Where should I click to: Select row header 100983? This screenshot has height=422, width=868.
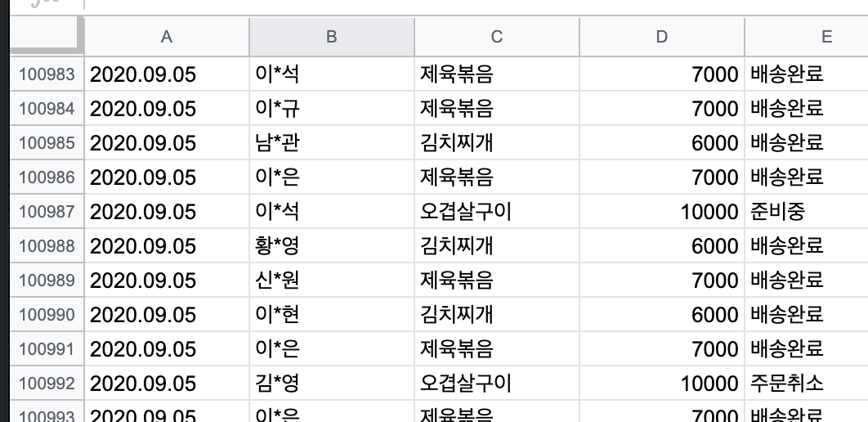46,74
